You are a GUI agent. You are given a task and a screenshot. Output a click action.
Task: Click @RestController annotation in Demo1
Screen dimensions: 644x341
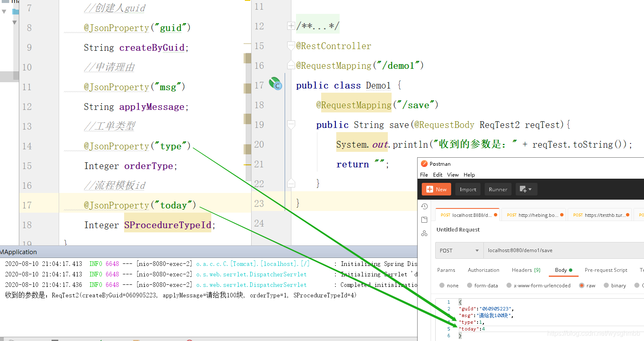(334, 46)
